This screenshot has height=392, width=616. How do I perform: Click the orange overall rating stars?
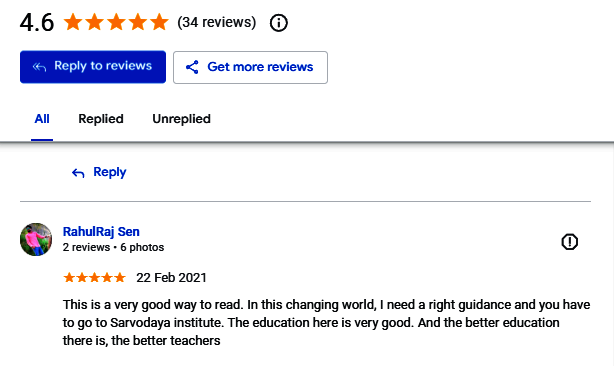(116, 22)
